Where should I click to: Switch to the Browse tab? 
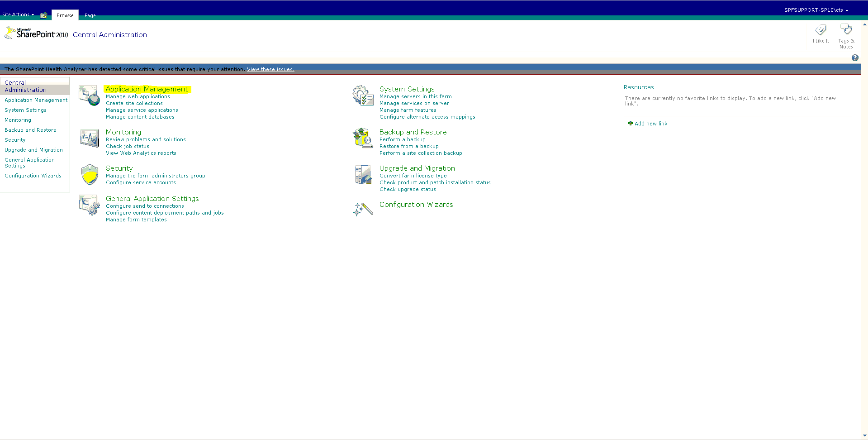tap(65, 15)
